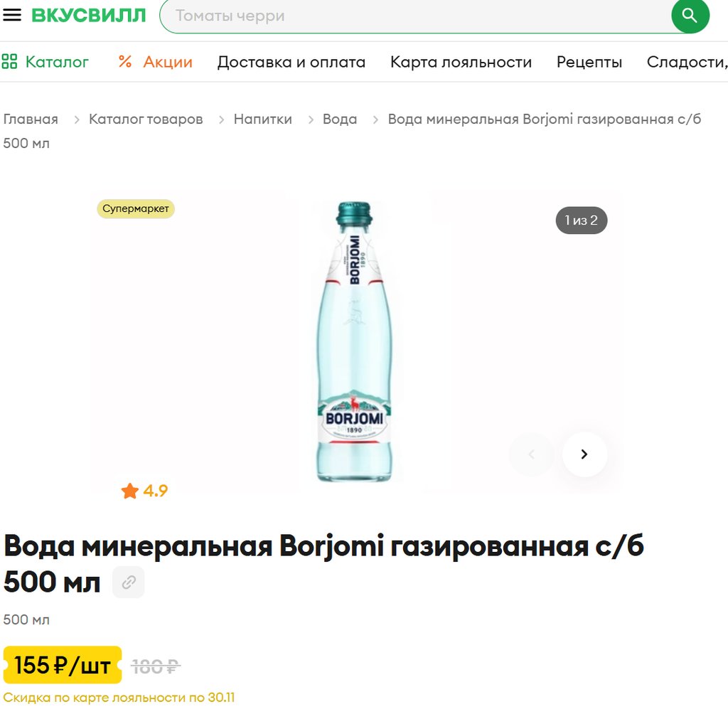The image size is (728, 714).
Task: Open the hamburger menu
Action: (x=12, y=16)
